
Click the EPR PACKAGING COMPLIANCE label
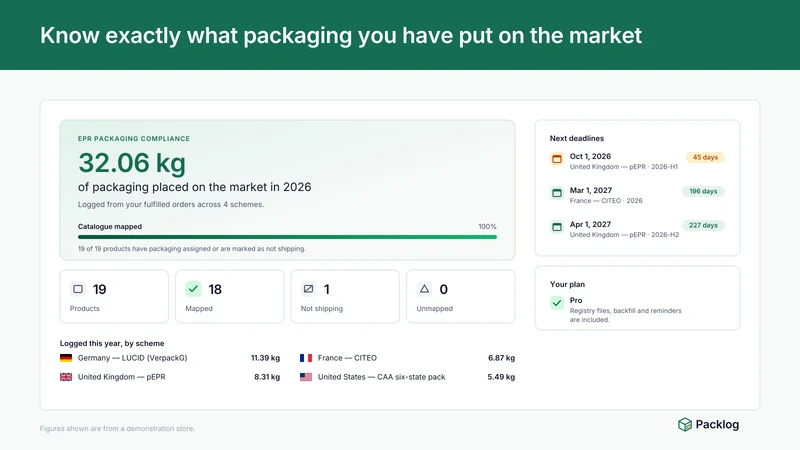(x=134, y=139)
